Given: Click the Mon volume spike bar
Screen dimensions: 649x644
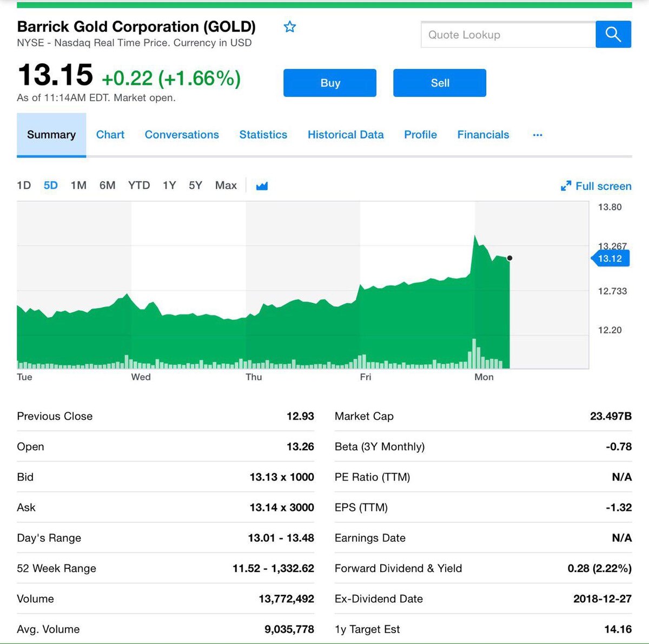Looking at the screenshot, I should click(x=474, y=353).
